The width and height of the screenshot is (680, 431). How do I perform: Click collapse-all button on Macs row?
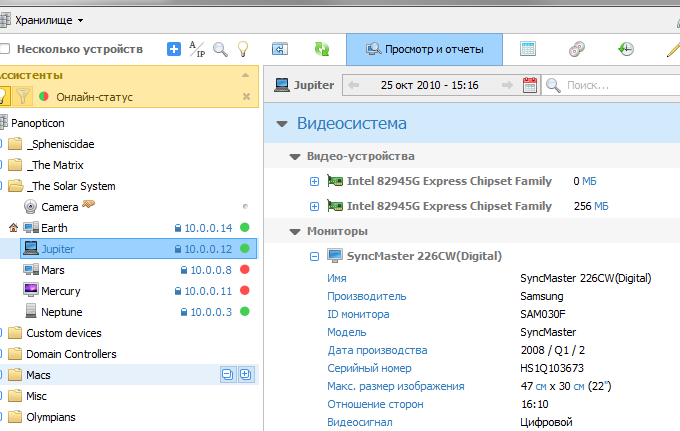pyautogui.click(x=228, y=374)
